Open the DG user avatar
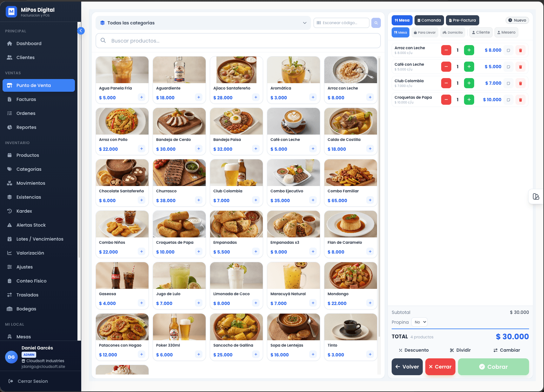This screenshot has width=544, height=392. [11, 357]
